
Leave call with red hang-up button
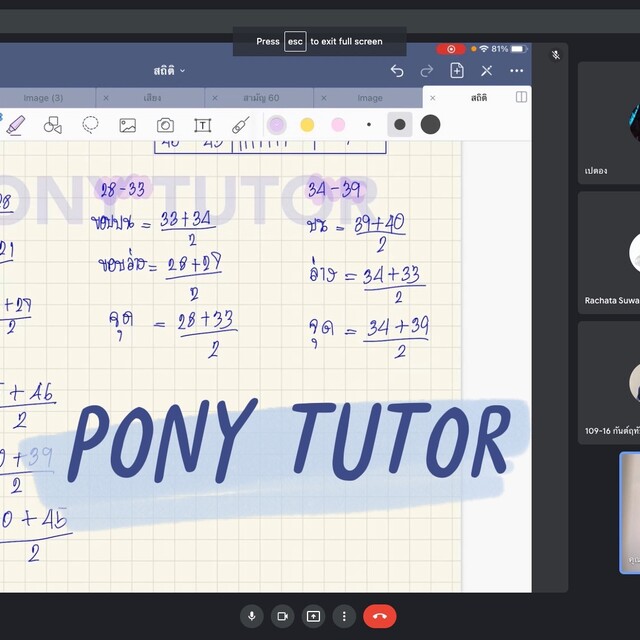(380, 616)
